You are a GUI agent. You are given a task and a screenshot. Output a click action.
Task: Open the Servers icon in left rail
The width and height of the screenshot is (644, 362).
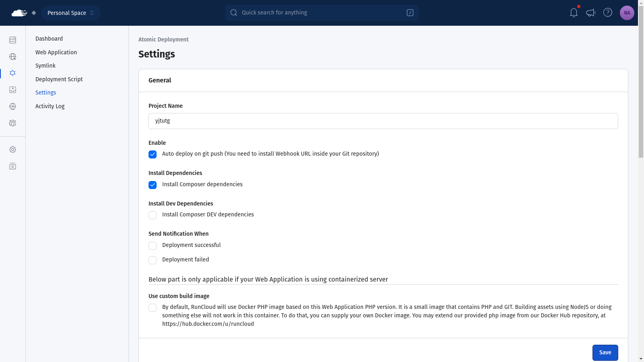pos(12,40)
